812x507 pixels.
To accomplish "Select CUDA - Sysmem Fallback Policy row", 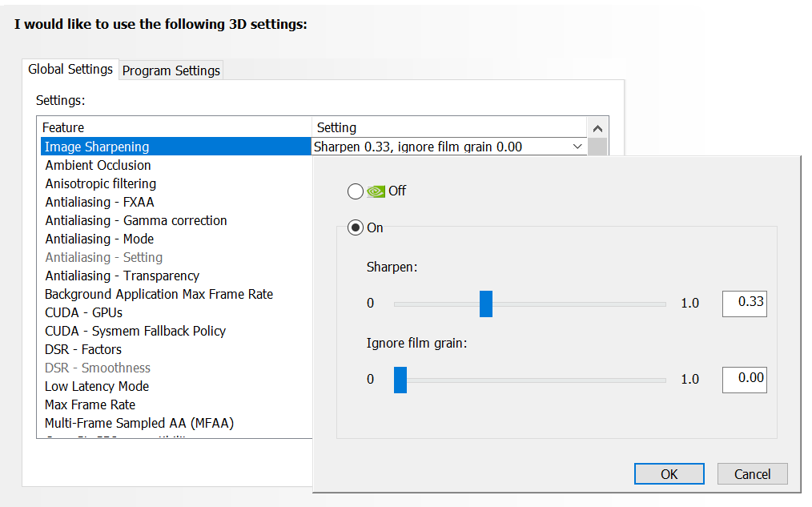I will 176,331.
